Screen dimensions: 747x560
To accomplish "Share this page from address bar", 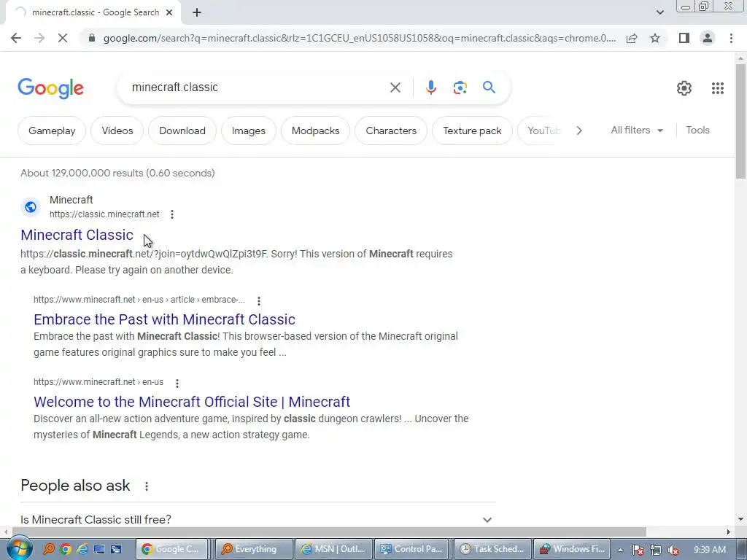I will [632, 38].
